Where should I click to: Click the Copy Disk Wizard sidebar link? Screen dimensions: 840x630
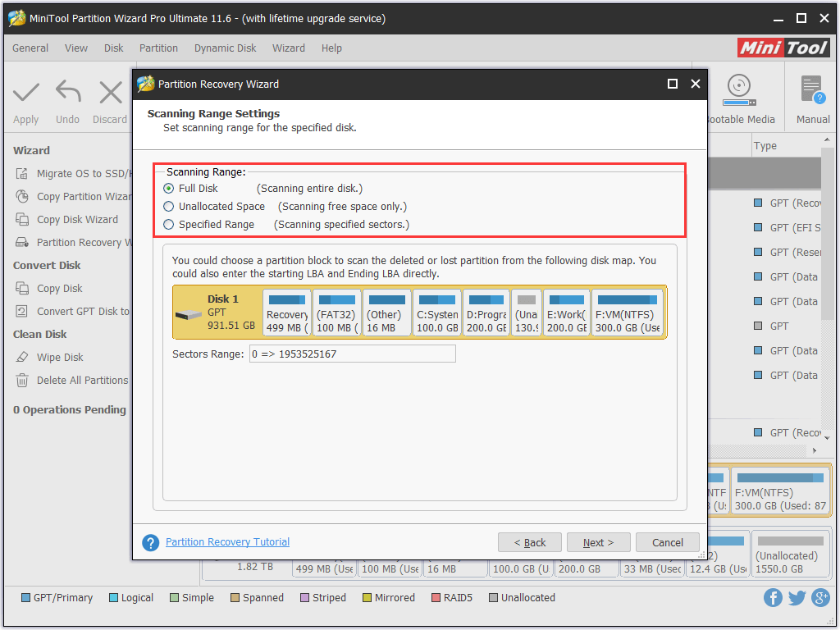coord(77,220)
